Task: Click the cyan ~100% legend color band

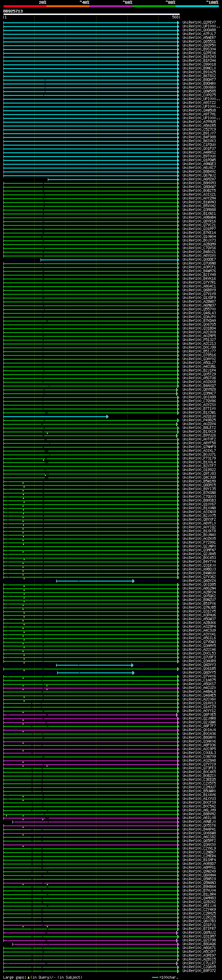Action: (197, 6)
